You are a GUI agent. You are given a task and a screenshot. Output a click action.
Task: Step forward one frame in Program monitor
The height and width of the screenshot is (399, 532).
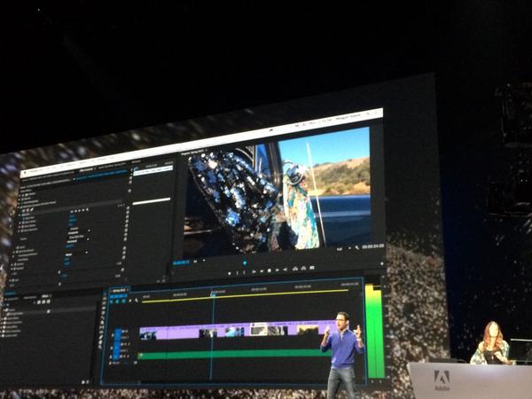click(278, 270)
